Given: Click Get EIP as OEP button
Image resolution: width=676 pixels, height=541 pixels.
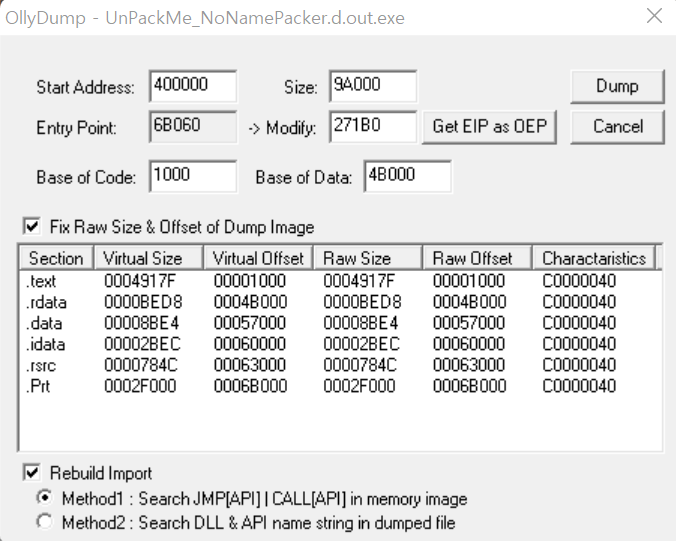Looking at the screenshot, I should pyautogui.click(x=489, y=127).
